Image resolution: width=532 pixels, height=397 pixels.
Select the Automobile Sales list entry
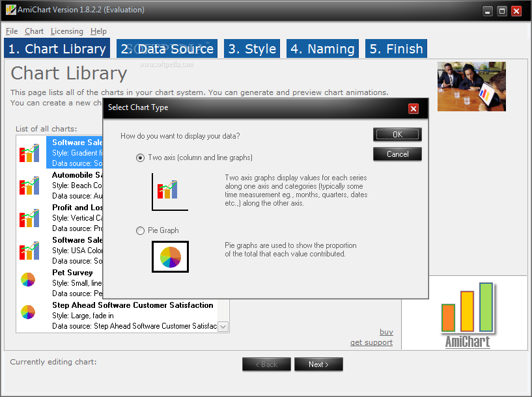click(59, 185)
